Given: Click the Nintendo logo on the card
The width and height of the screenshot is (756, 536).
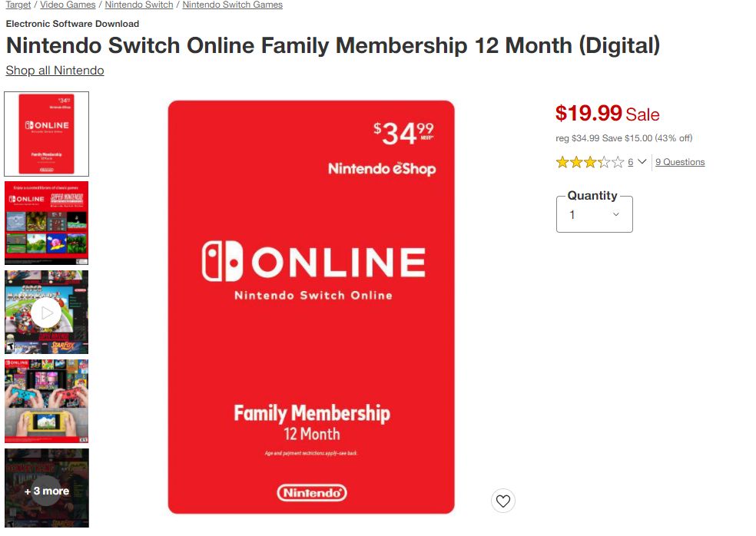Looking at the screenshot, I should click(x=312, y=493).
